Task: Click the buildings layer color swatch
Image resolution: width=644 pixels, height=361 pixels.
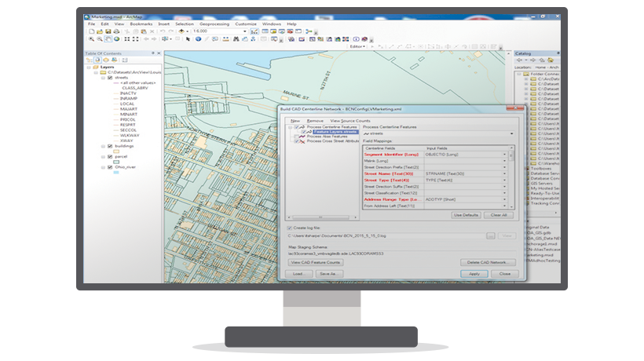Action: click(116, 151)
